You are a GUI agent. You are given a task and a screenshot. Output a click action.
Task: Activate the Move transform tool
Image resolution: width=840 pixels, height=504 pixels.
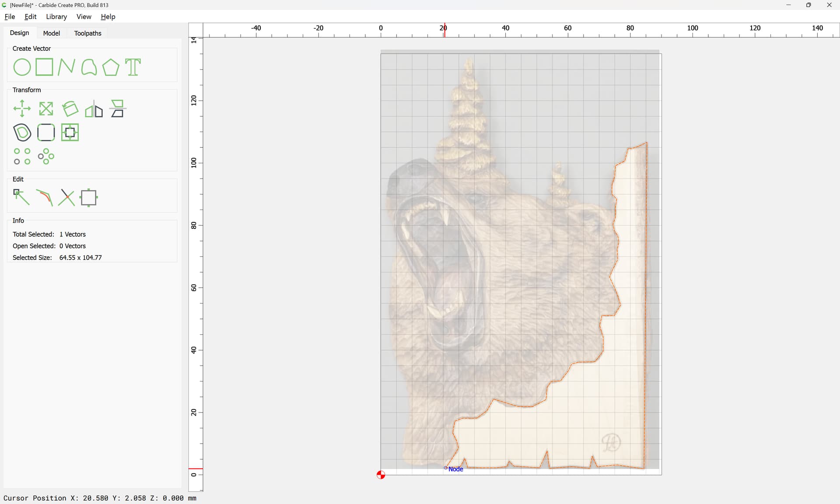click(x=22, y=109)
